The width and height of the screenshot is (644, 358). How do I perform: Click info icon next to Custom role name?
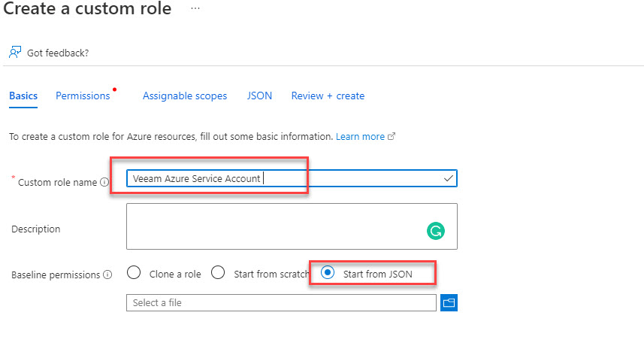click(x=104, y=182)
